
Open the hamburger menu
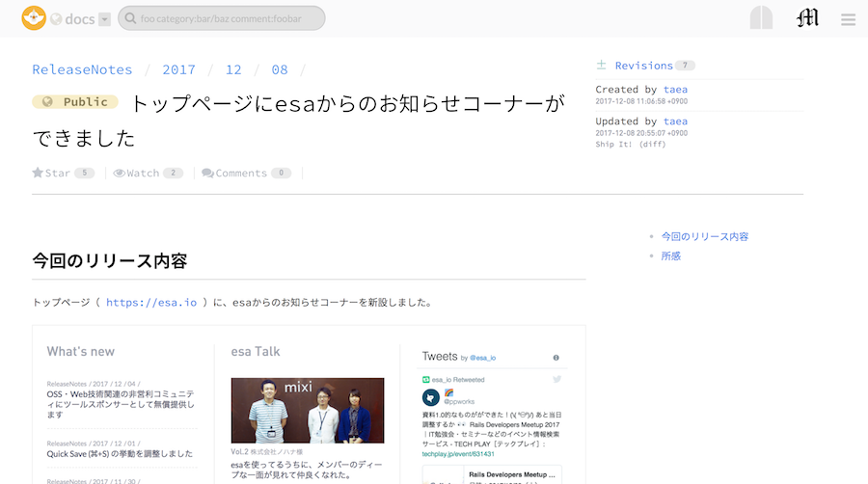[x=848, y=19]
